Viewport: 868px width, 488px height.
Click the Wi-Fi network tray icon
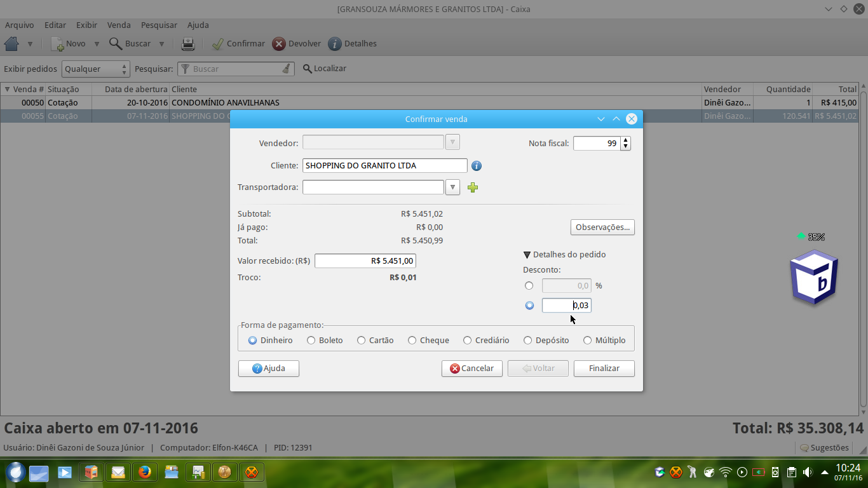coord(726,472)
